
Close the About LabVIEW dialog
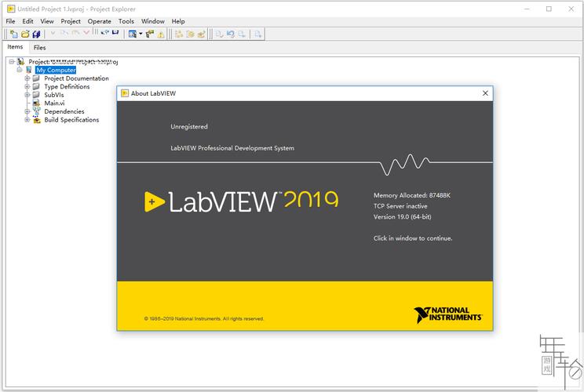(x=485, y=93)
